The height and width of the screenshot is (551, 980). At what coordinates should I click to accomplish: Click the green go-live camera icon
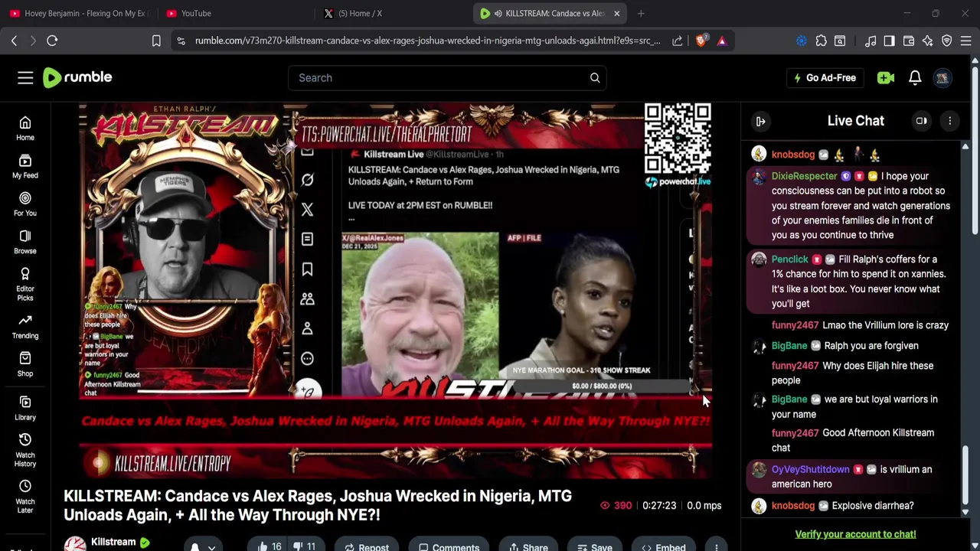tap(886, 77)
